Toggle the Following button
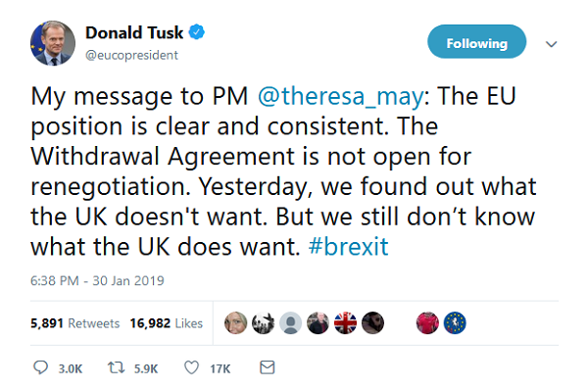Image resolution: width=588 pixels, height=388 pixels. coord(476,41)
